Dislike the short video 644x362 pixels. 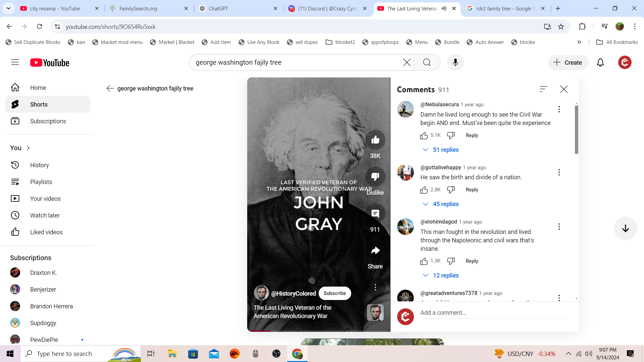click(x=375, y=177)
